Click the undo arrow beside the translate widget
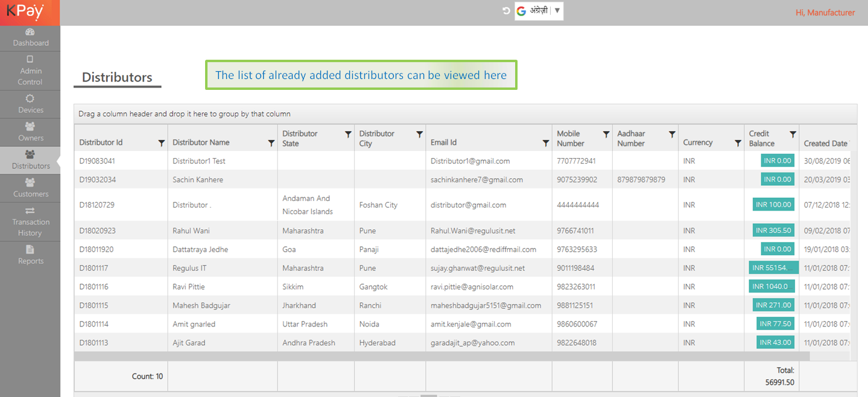The height and width of the screenshot is (397, 868). coord(506,11)
